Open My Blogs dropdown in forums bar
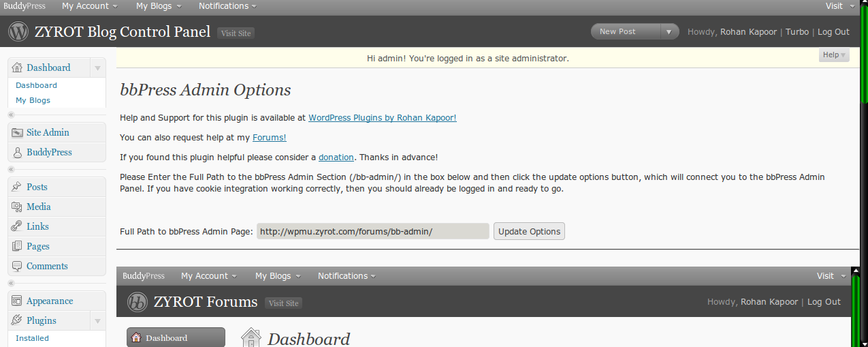This screenshot has height=347, width=868. [277, 276]
